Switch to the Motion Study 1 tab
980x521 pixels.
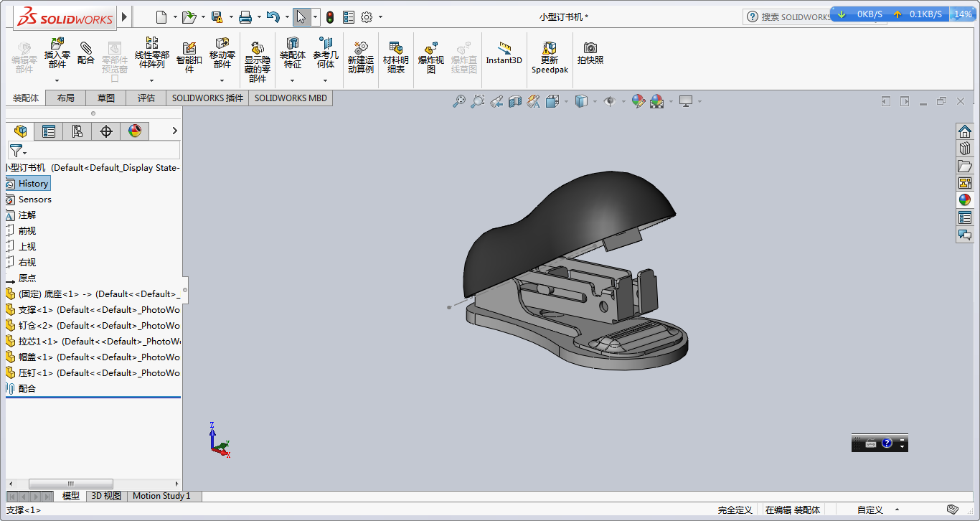pyautogui.click(x=161, y=496)
